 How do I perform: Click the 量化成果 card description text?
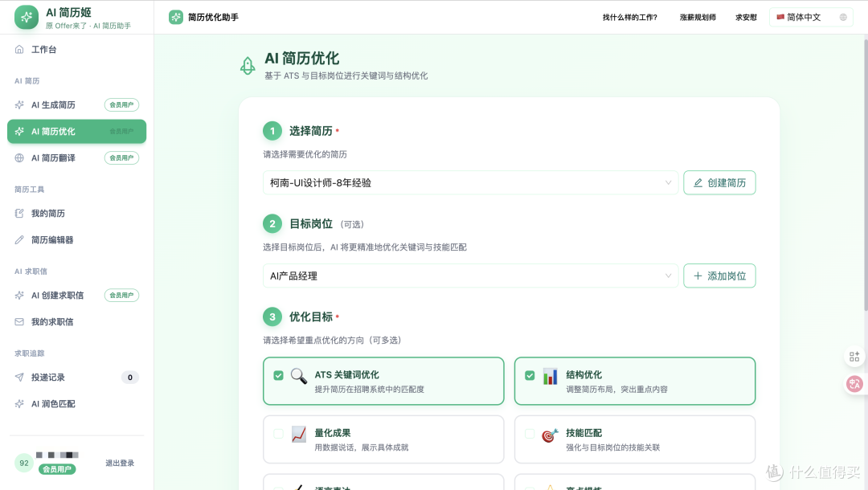362,447
